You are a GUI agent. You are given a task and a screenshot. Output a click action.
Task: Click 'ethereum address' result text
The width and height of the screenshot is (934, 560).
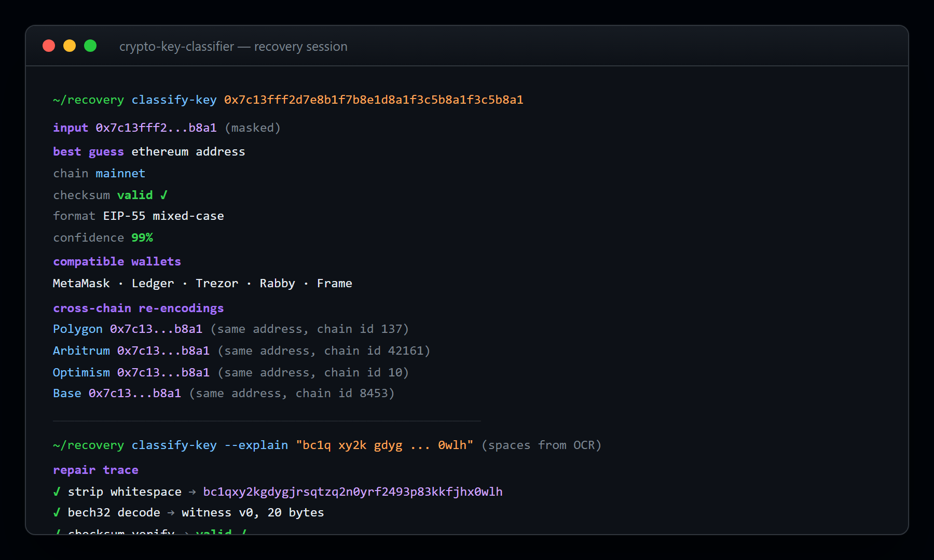tap(188, 151)
